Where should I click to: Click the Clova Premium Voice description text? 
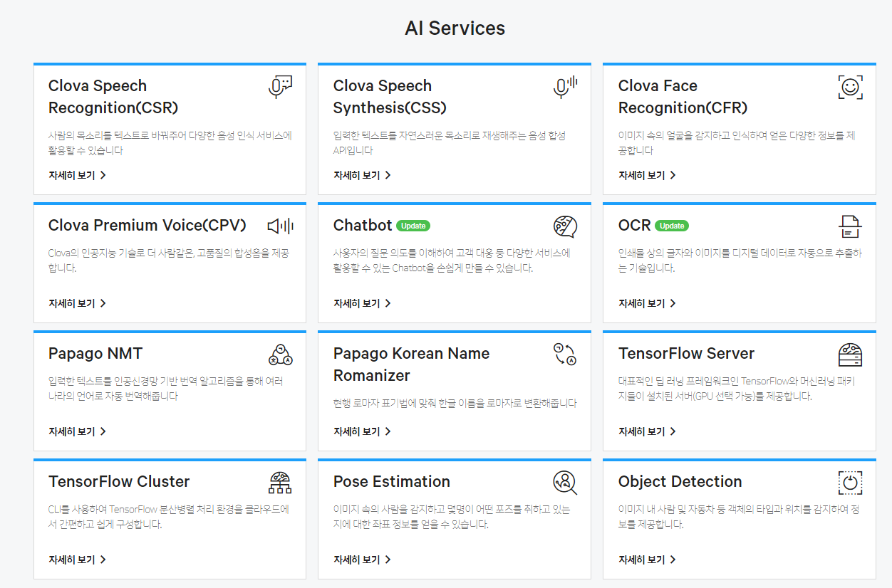tap(169, 261)
